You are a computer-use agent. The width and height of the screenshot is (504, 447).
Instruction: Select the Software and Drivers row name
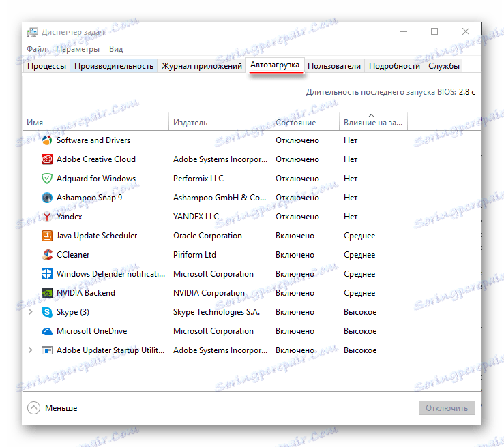click(93, 140)
